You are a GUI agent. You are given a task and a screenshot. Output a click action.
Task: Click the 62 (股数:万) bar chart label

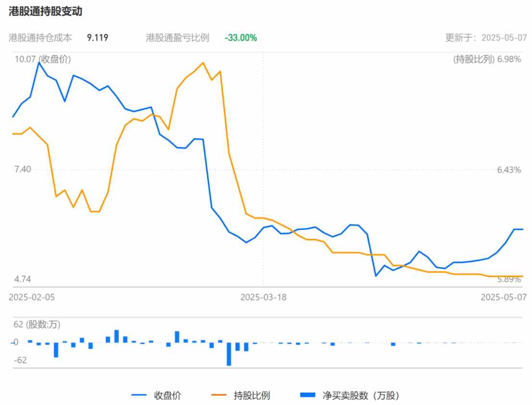(x=37, y=324)
